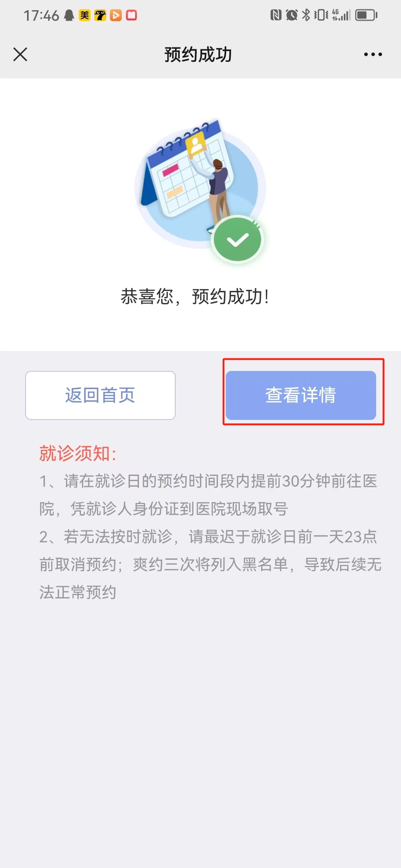Tap the green checkmark success badge
This screenshot has height=868, width=401.
tap(238, 240)
